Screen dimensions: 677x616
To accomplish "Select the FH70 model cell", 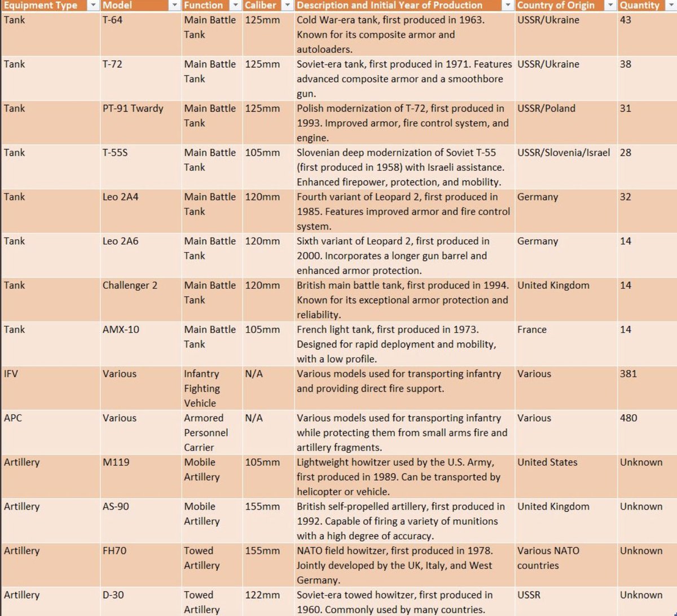I will pyautogui.click(x=141, y=565).
